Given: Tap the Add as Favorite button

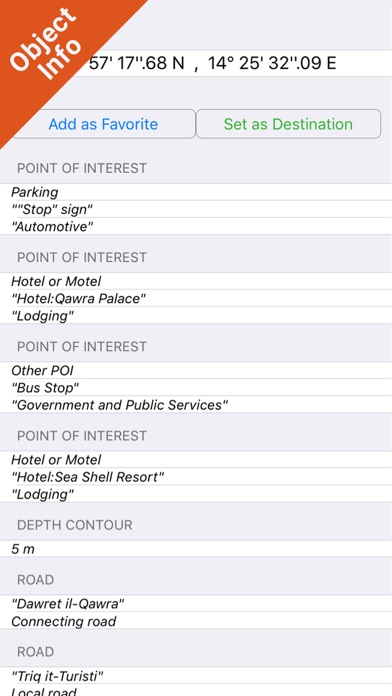Looking at the screenshot, I should pyautogui.click(x=103, y=124).
